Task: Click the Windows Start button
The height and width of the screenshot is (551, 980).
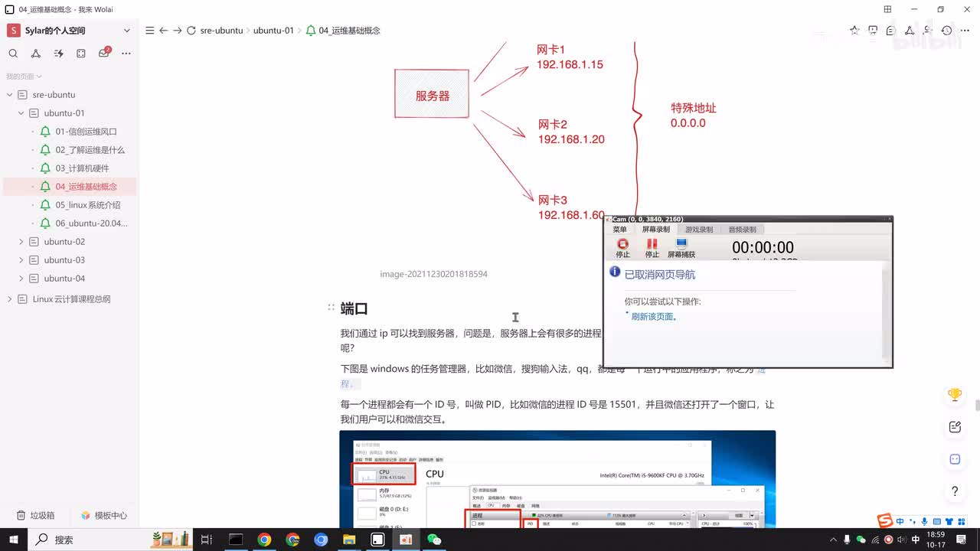Action: pyautogui.click(x=15, y=540)
